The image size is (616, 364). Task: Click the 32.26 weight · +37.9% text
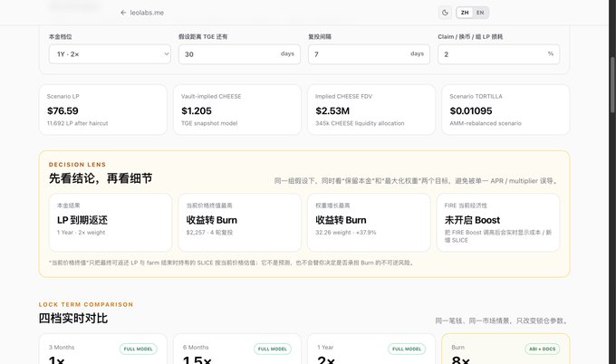[x=346, y=233]
